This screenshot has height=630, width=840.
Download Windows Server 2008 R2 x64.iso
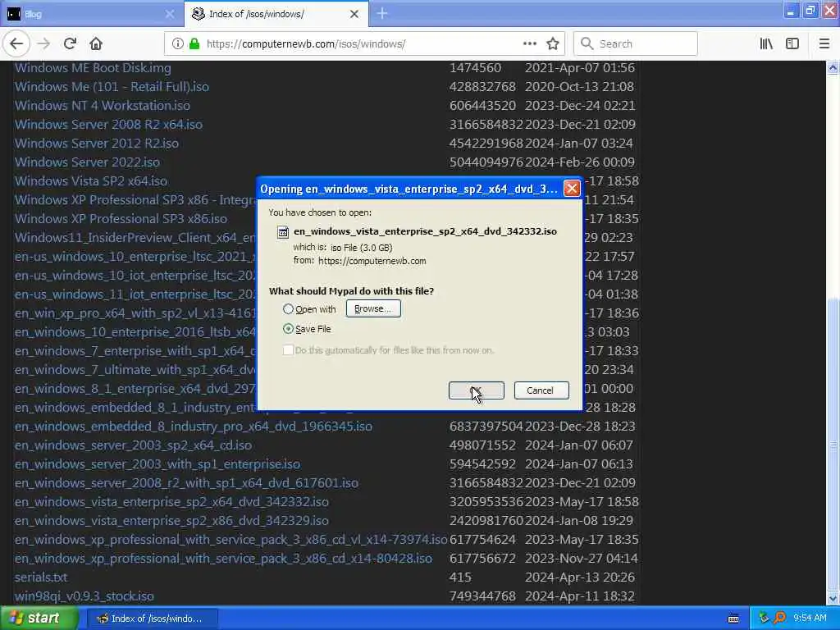[x=109, y=125]
